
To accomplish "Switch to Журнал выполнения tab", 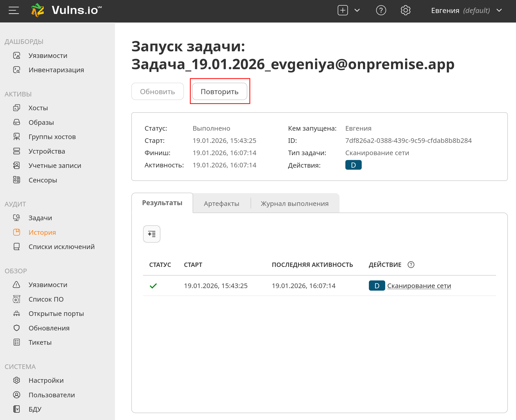I will point(295,204).
